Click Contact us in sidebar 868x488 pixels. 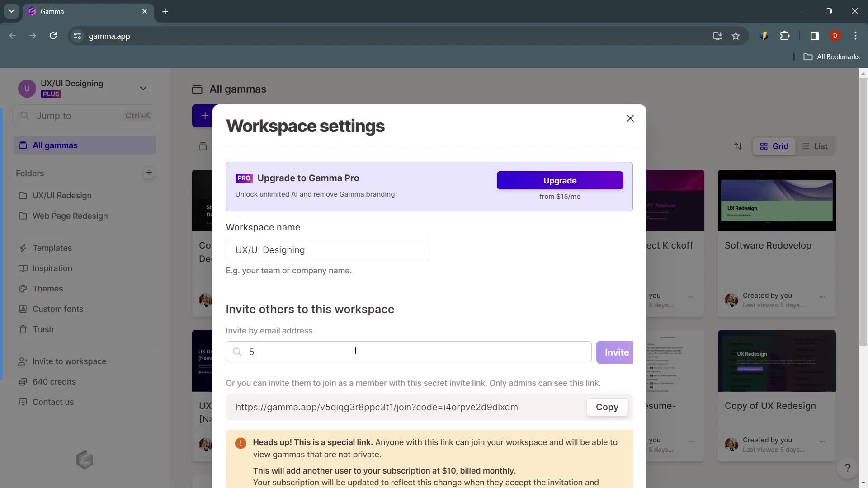(53, 402)
